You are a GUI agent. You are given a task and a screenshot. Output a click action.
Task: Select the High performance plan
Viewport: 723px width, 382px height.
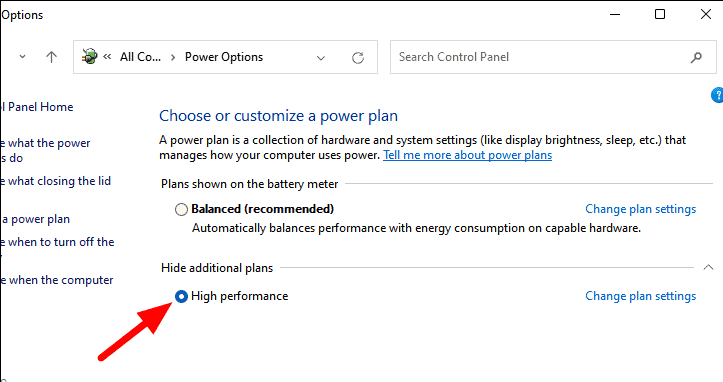(x=181, y=296)
